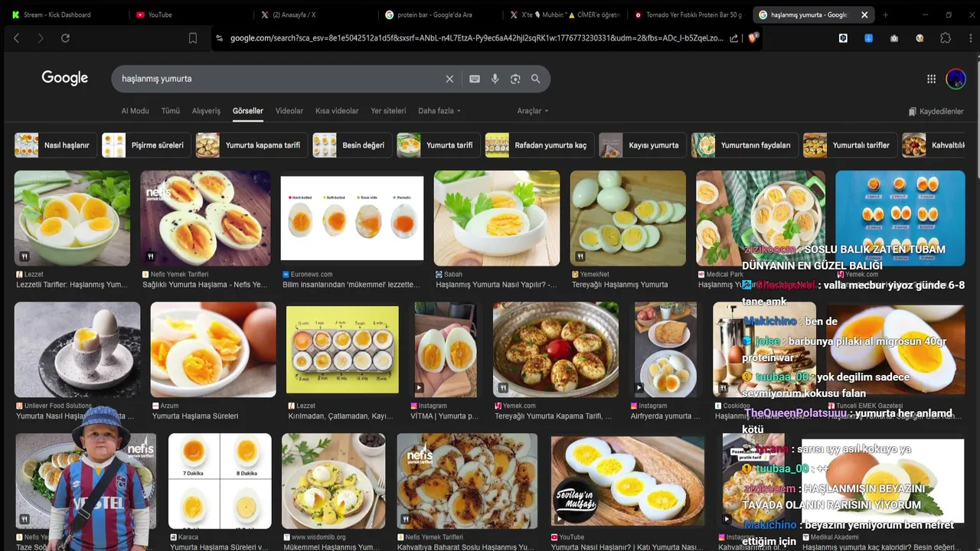Open the YemekNet Tereyağlı Haşlanmış Yumurta image
This screenshot has width=980, height=551.
[628, 218]
